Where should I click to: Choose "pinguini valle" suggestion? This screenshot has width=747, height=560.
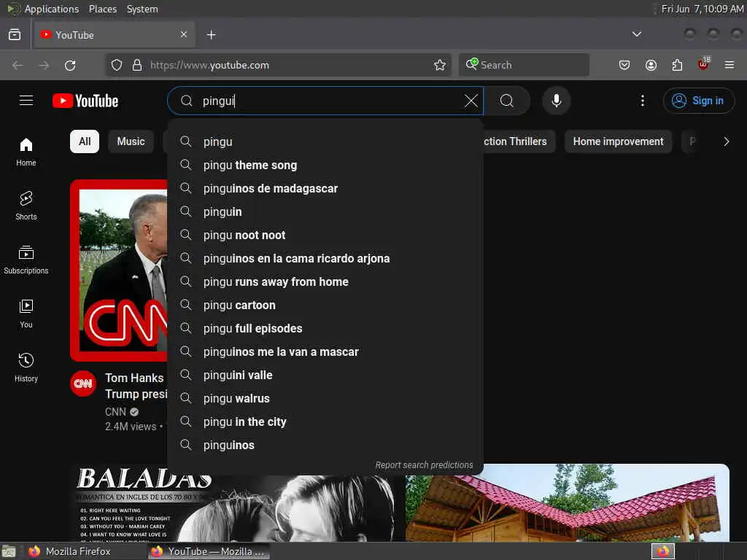325,375
